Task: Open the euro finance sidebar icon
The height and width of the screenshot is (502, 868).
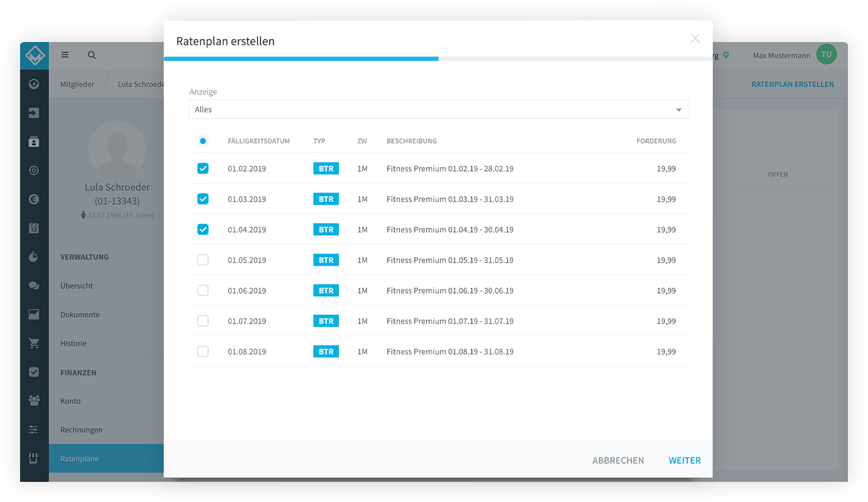Action: pos(34,199)
